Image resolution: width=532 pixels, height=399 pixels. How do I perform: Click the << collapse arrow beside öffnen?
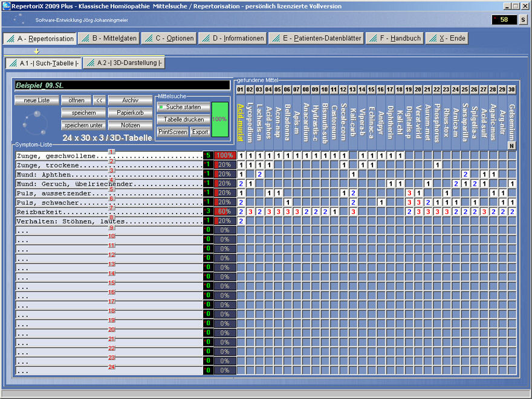point(99,100)
